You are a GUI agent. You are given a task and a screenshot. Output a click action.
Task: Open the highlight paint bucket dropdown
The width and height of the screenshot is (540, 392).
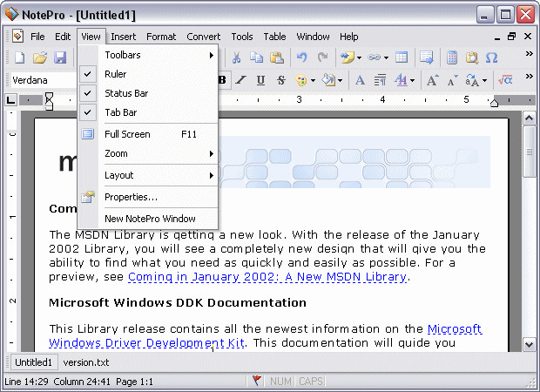(x=341, y=81)
